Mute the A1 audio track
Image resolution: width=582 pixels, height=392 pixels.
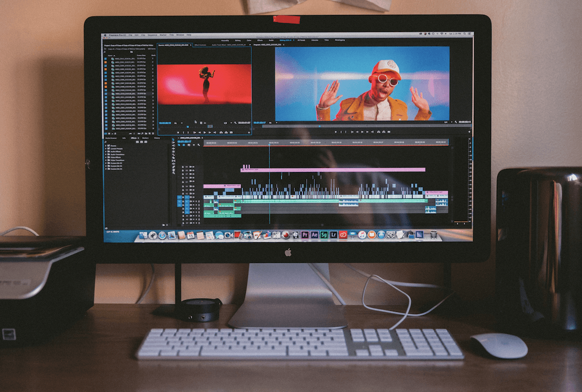tap(191, 201)
